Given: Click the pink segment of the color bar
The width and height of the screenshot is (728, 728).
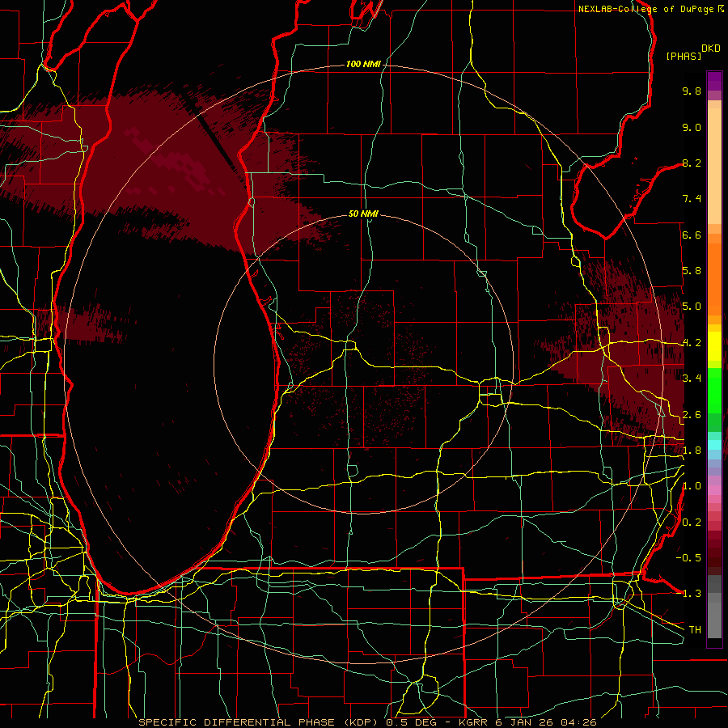Looking at the screenshot, I should [714, 490].
